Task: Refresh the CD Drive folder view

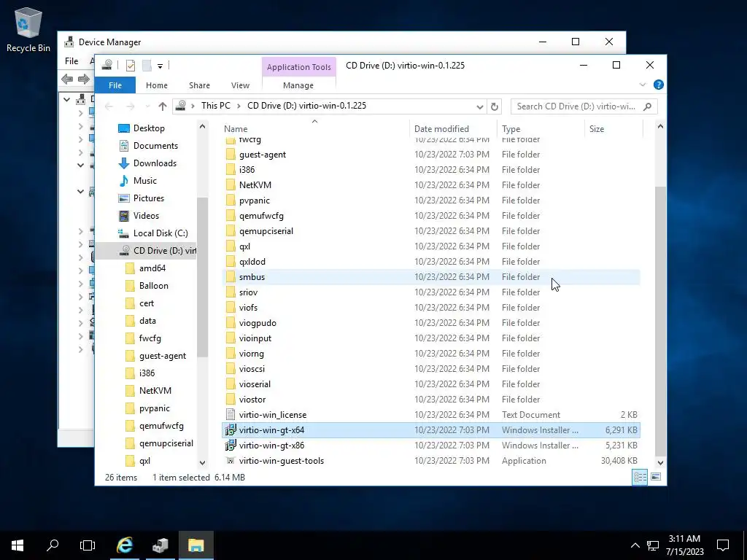Action: click(x=495, y=106)
